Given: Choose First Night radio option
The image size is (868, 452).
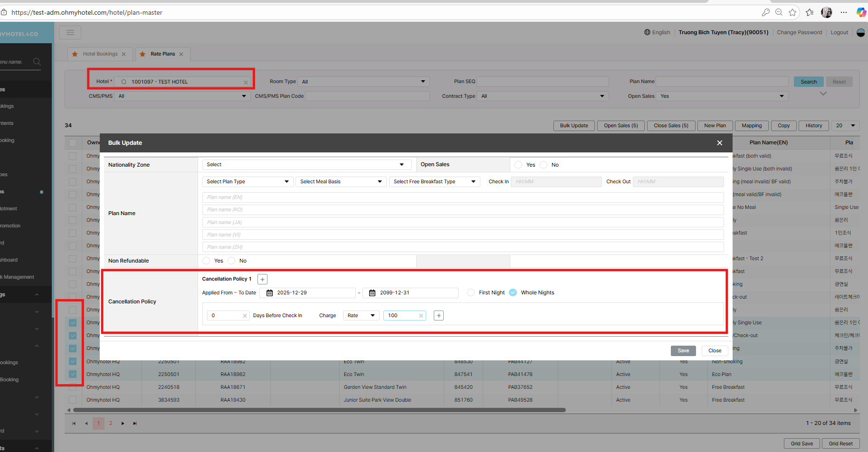Looking at the screenshot, I should [471, 292].
